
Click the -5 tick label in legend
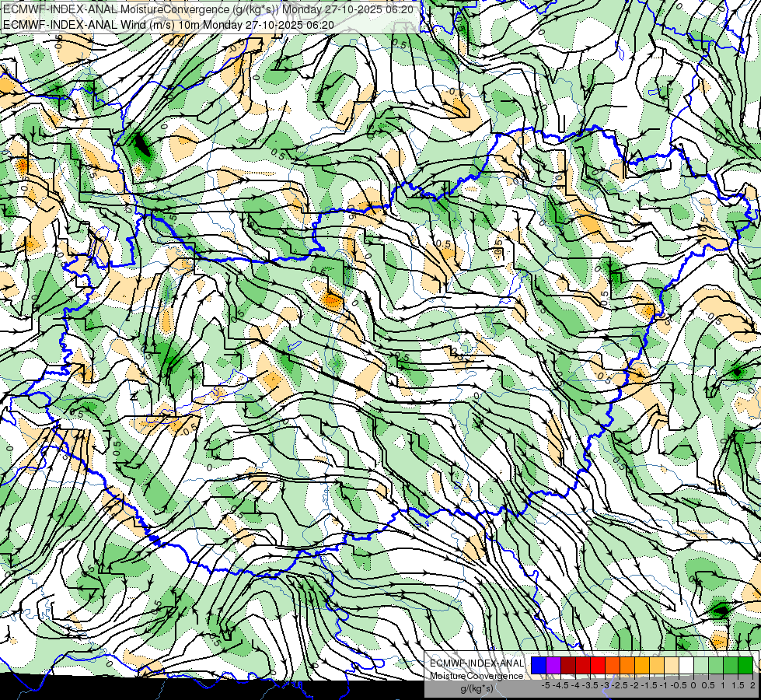(546, 685)
